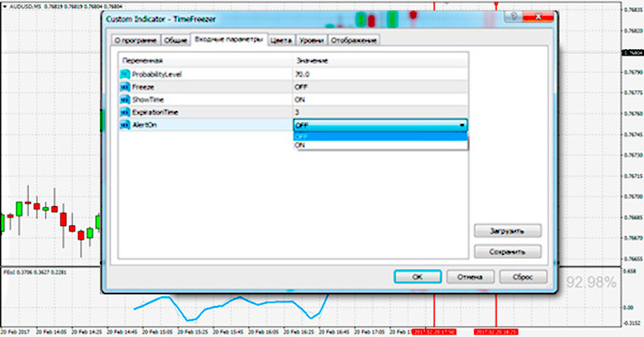
Task: Select the ProbabilityLevel variable name
Action: point(156,74)
